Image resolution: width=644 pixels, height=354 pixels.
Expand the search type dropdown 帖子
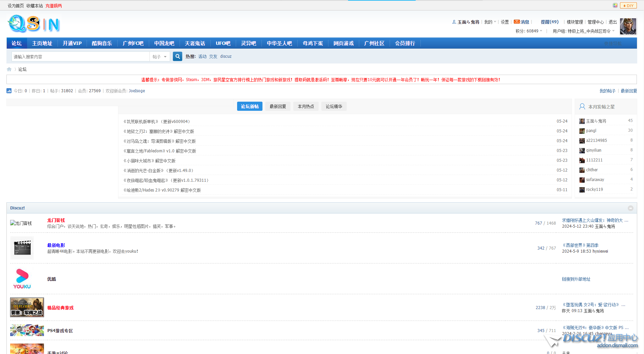tap(160, 57)
